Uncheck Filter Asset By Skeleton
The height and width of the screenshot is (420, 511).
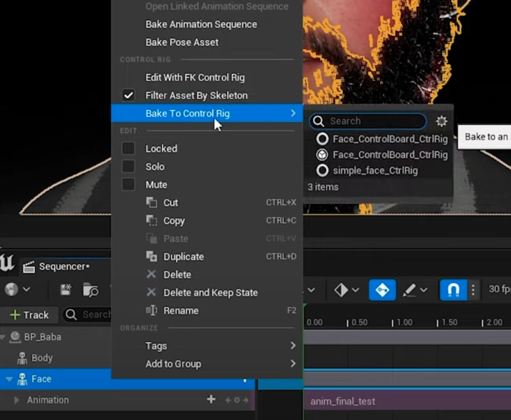pos(128,95)
